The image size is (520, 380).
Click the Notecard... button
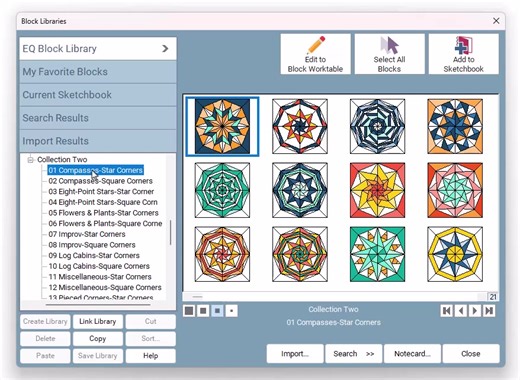coord(412,354)
